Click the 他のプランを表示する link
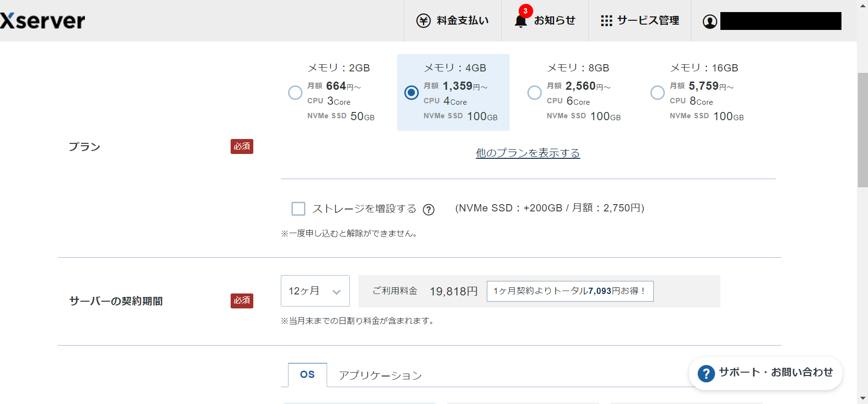 (x=528, y=153)
